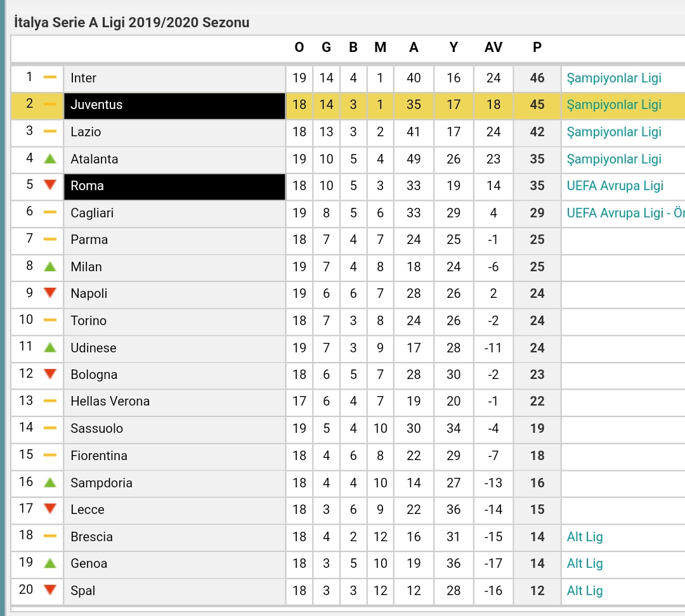Click the red down arrow beside Spal
The image size is (685, 616).
50,590
